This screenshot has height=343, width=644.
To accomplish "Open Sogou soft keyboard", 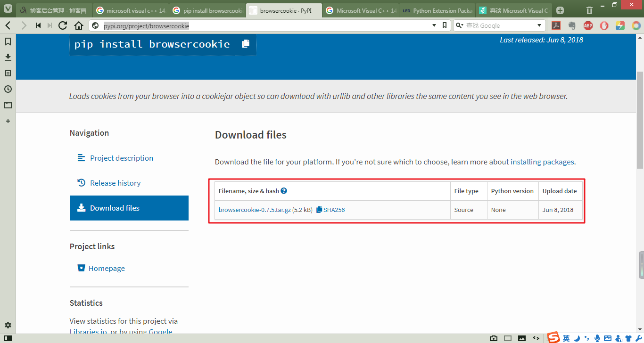I will 608,338.
